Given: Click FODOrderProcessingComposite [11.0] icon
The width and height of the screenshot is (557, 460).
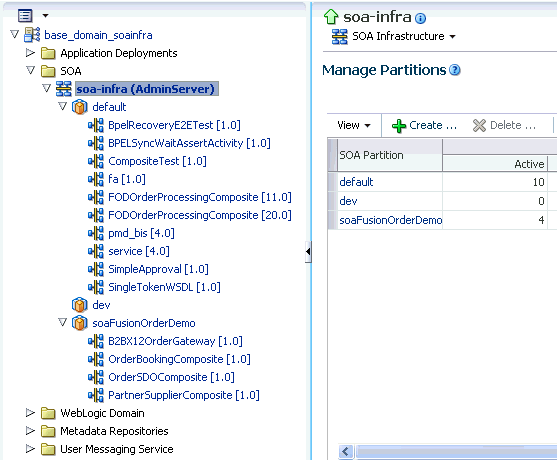Looking at the screenshot, I should (x=96, y=197).
